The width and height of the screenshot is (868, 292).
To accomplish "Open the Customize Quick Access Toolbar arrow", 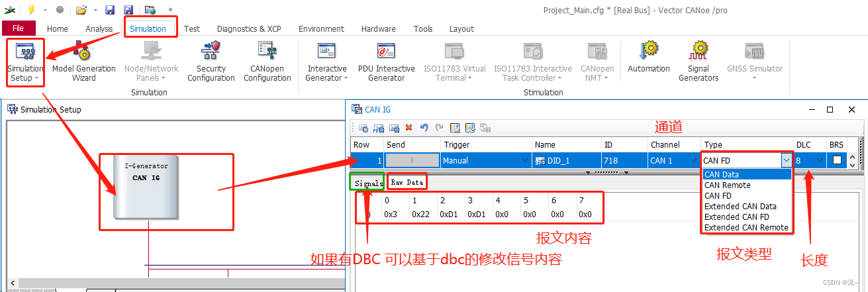I will click(x=170, y=10).
